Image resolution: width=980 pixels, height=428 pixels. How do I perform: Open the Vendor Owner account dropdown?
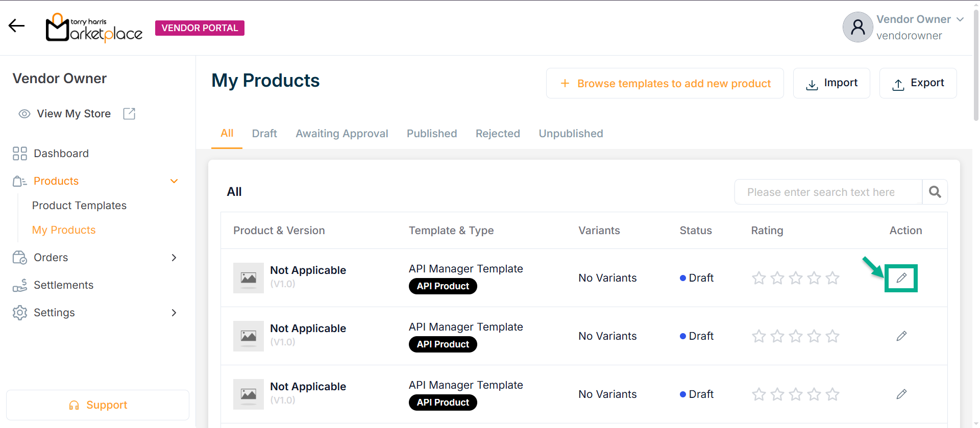960,19
